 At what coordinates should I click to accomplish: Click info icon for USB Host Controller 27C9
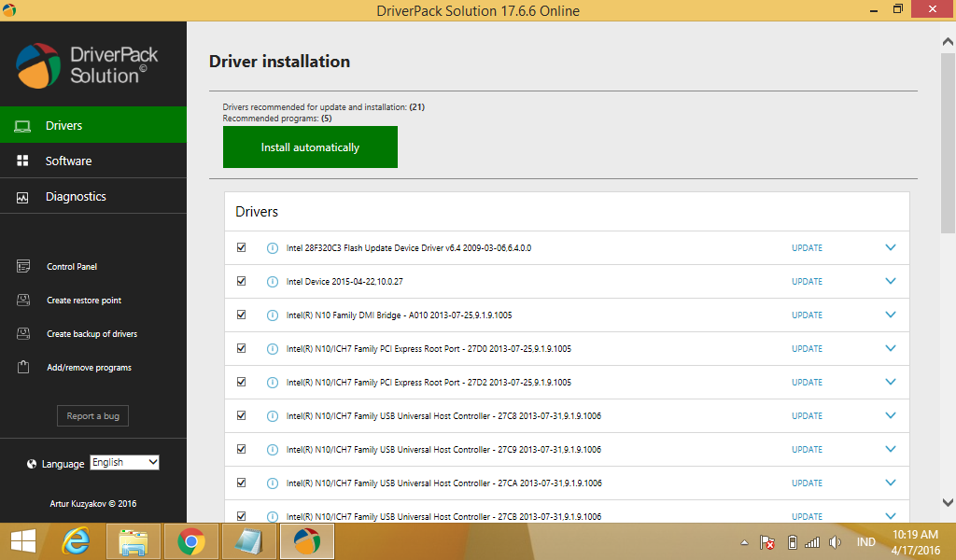pyautogui.click(x=273, y=449)
